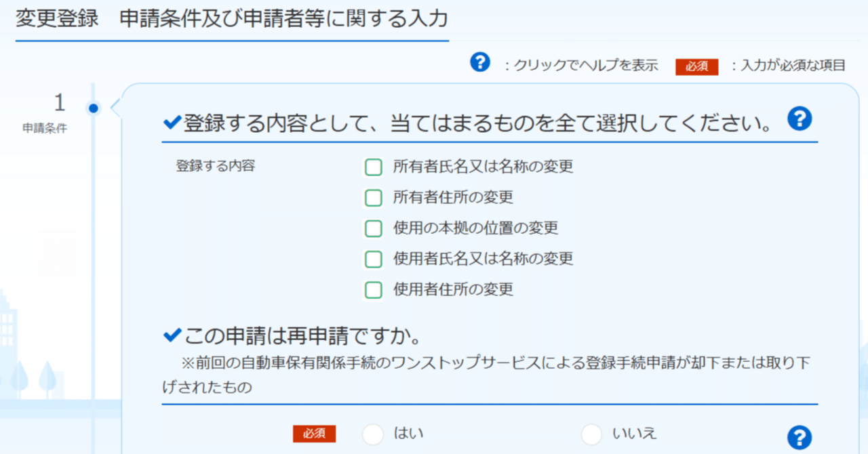The image size is (868, 454).
Task: Click the 必須 legend badge at top right
Action: coord(697,66)
